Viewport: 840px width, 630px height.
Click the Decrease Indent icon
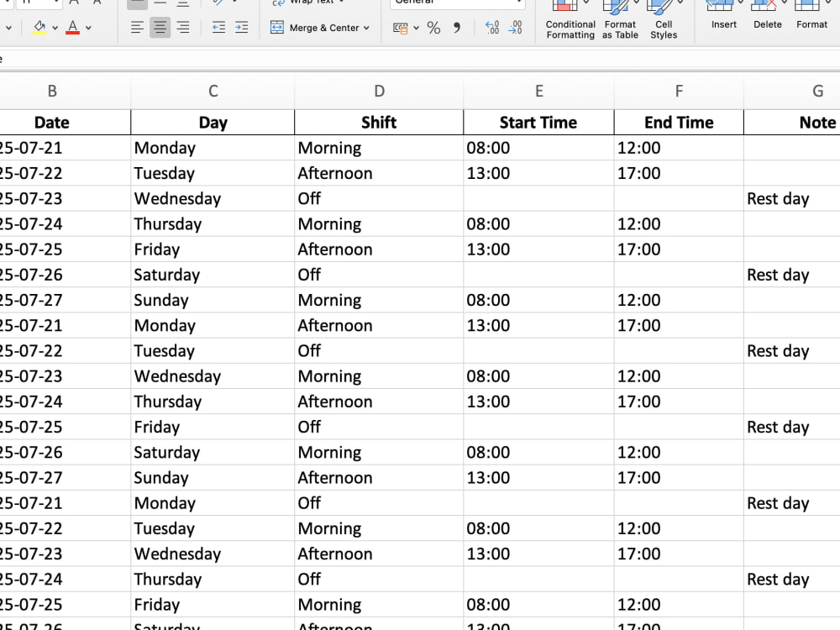218,28
